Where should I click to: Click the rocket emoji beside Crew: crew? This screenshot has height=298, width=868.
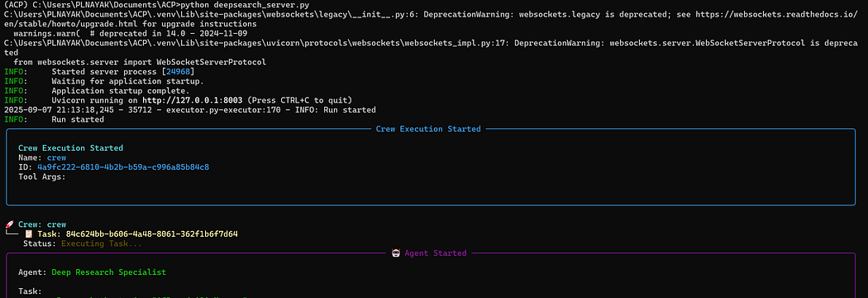[9, 225]
